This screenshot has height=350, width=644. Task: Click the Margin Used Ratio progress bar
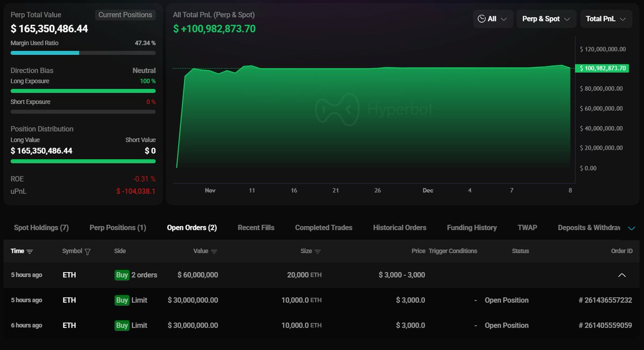click(83, 53)
